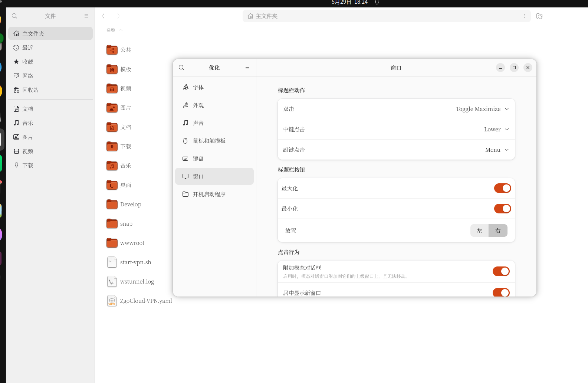Open notification bell in top bar
Image resolution: width=588 pixels, height=383 pixels.
[x=377, y=3]
